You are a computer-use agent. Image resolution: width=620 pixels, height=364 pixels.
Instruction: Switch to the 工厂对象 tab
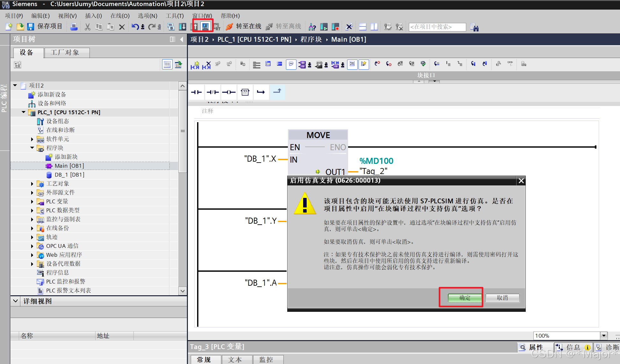(x=67, y=52)
